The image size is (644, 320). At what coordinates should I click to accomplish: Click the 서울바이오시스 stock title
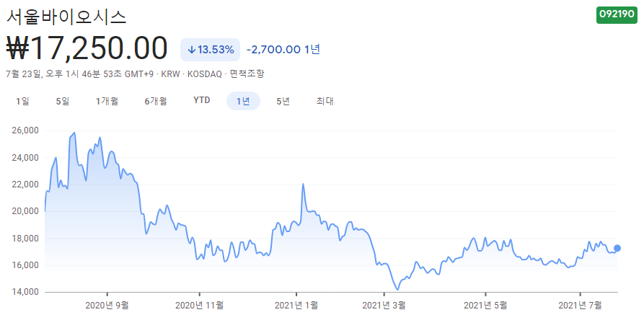tap(66, 16)
